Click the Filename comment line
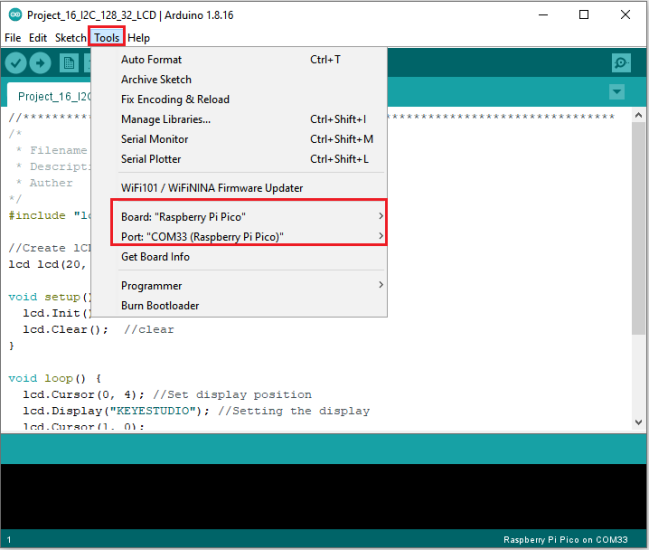The height and width of the screenshot is (550, 650). tap(52, 150)
